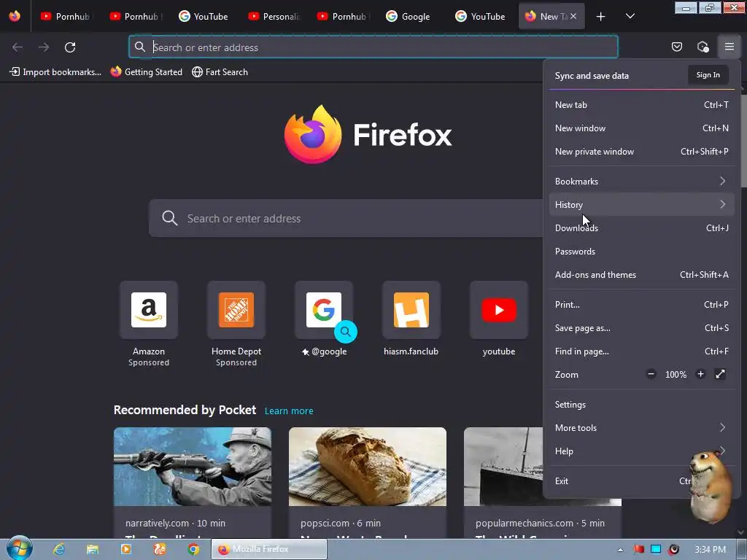The width and height of the screenshot is (747, 560).
Task: Open Fart Search bookmark
Action: coord(220,72)
